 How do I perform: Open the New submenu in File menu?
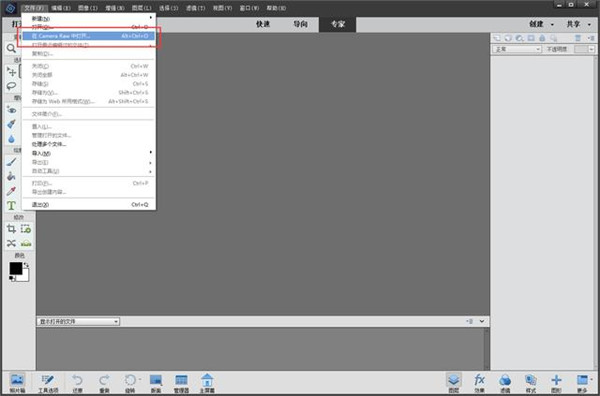89,18
